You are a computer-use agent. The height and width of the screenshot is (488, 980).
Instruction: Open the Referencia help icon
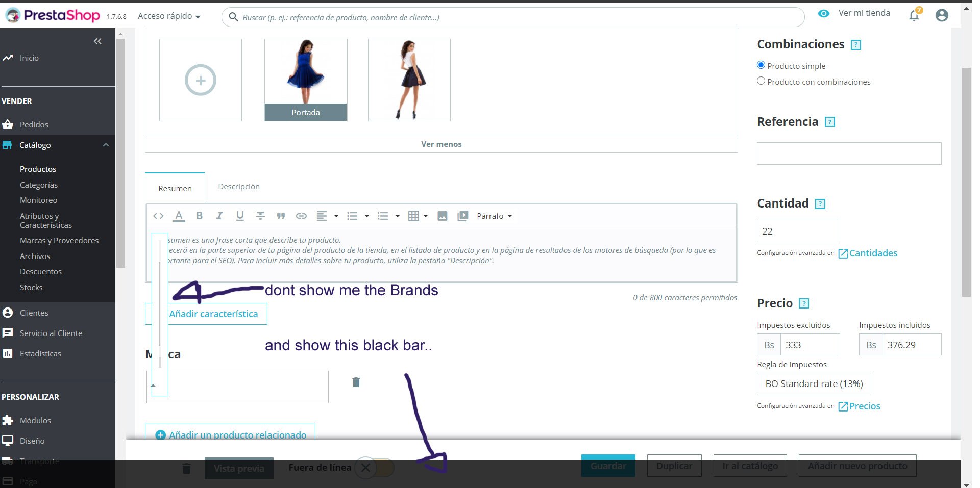point(830,122)
